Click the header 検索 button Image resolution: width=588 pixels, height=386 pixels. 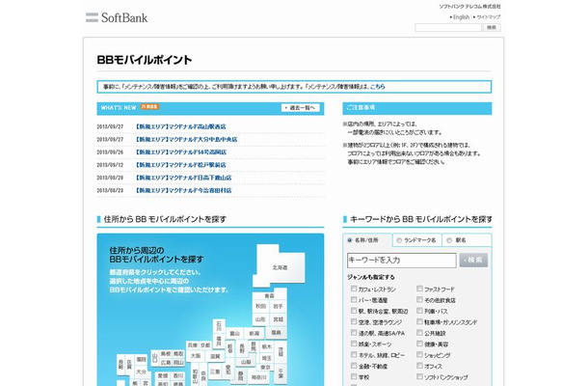492,27
